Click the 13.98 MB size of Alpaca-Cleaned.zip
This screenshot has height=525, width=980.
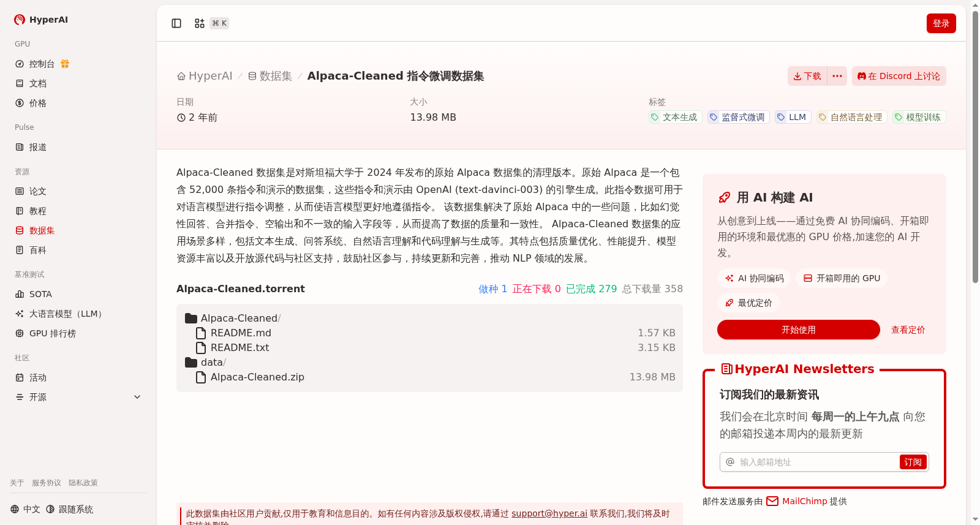pos(652,377)
